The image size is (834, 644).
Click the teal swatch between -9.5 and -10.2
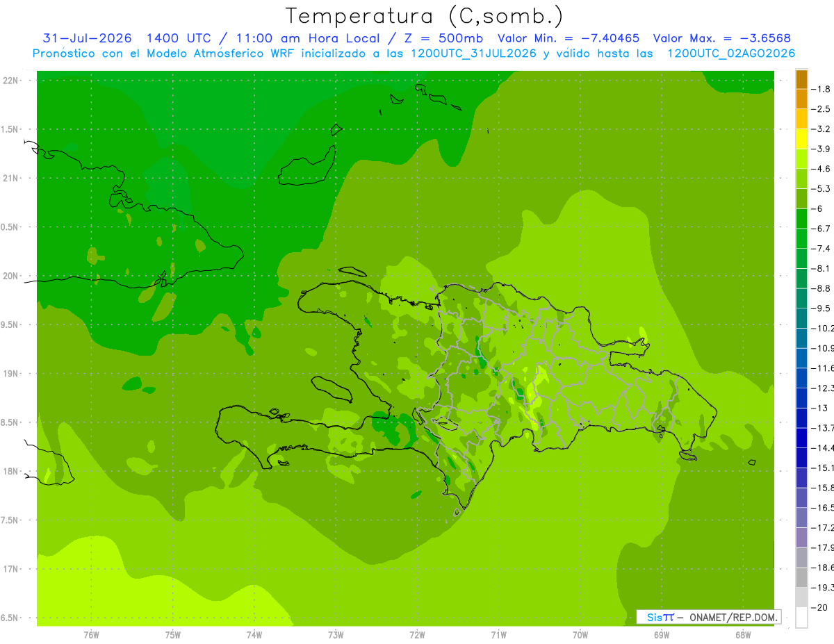click(x=801, y=318)
